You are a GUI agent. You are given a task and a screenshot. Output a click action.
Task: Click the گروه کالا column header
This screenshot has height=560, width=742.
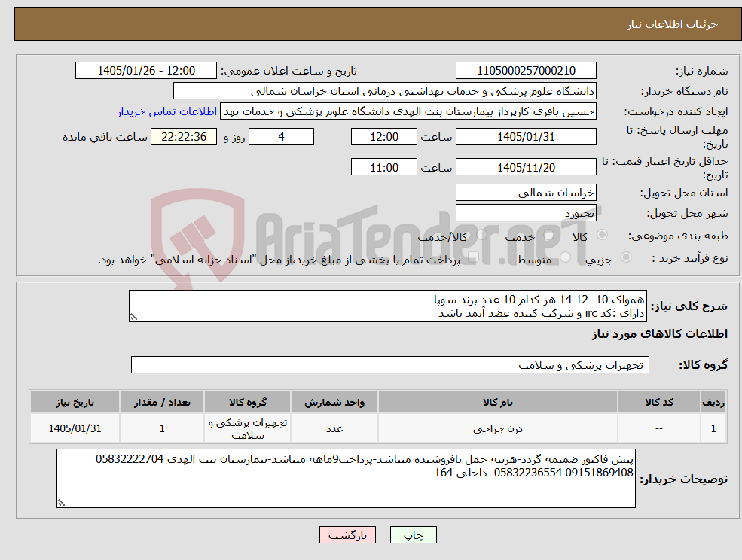pos(248,402)
